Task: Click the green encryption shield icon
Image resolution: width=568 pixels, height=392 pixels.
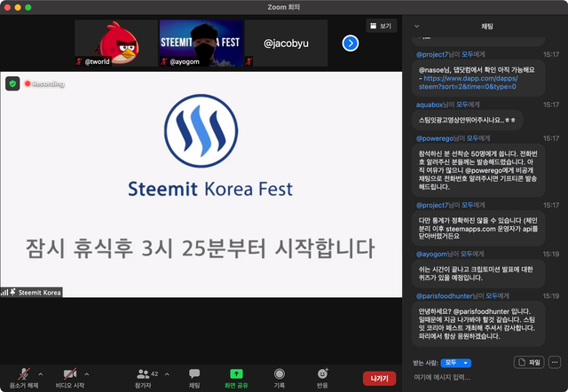Action: (12, 83)
